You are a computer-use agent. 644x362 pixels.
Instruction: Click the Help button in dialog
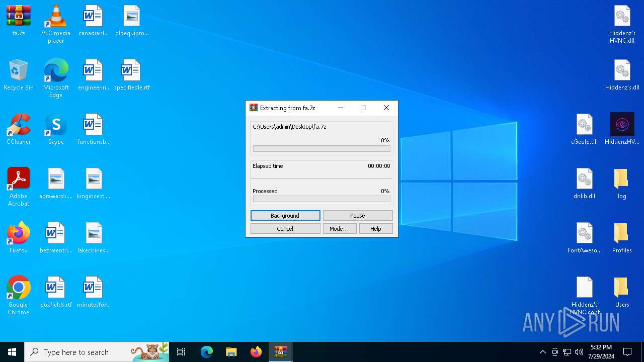[x=376, y=229]
